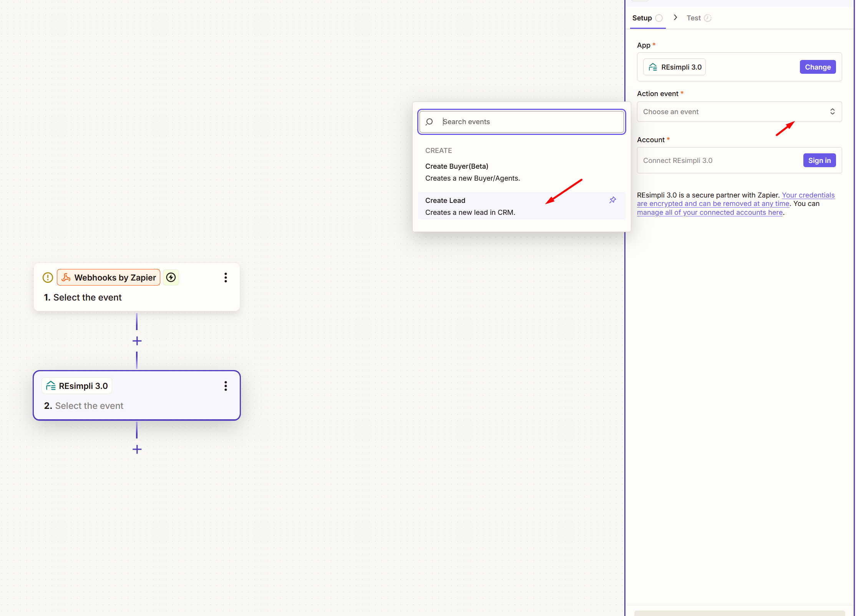This screenshot has width=856, height=616.
Task: Click the warning icon on Webhooks step
Action: 48,277
